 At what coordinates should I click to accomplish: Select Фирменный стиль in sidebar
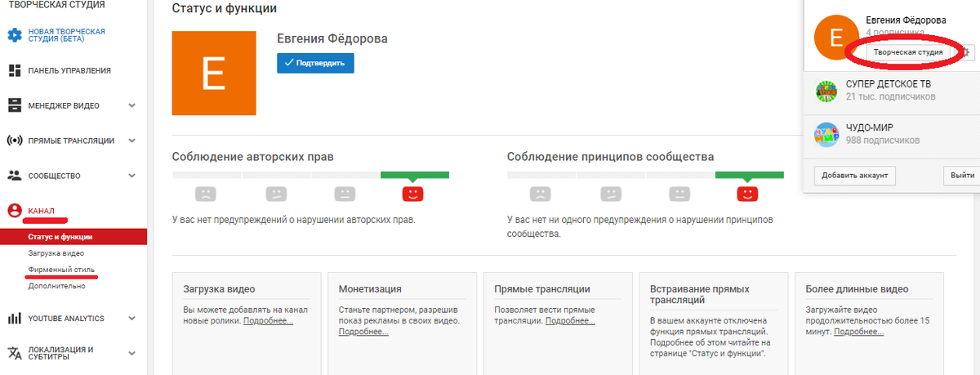click(61, 269)
